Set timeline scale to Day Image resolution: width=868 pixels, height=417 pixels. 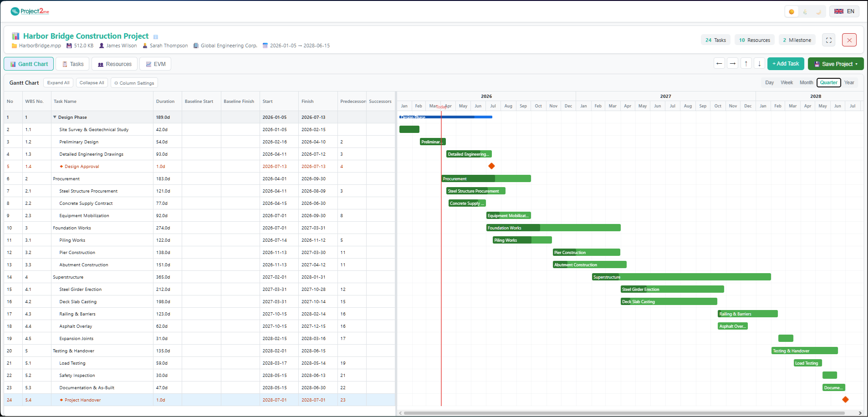[769, 82]
